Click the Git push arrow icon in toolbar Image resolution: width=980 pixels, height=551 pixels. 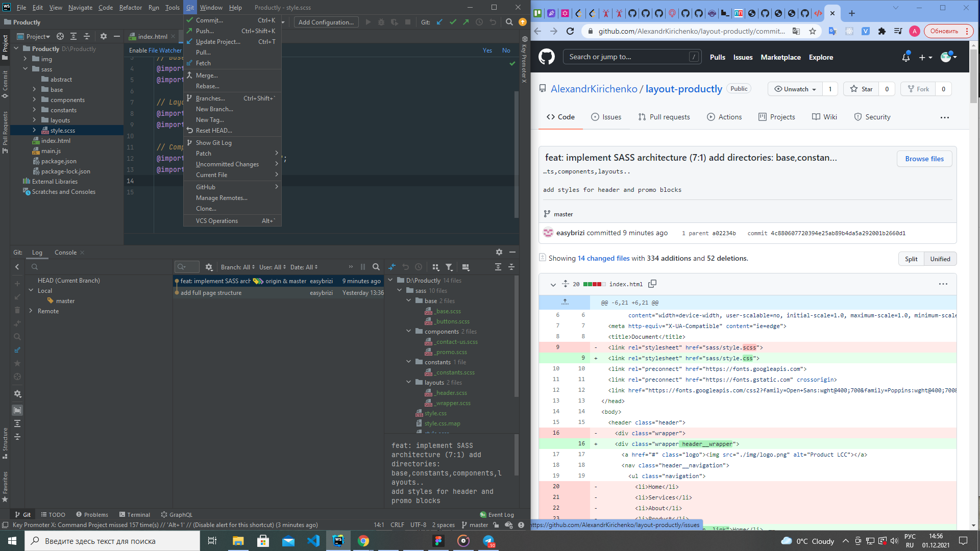point(465,22)
